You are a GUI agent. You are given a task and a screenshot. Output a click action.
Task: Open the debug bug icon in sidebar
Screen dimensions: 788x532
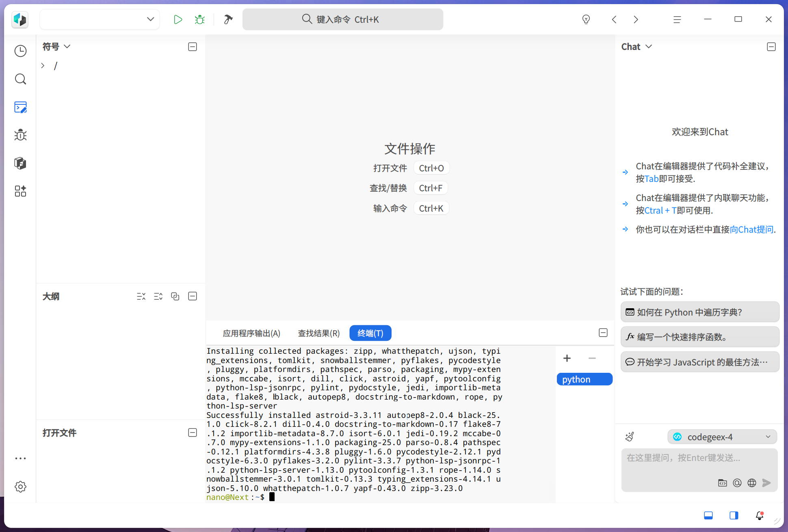tap(20, 135)
